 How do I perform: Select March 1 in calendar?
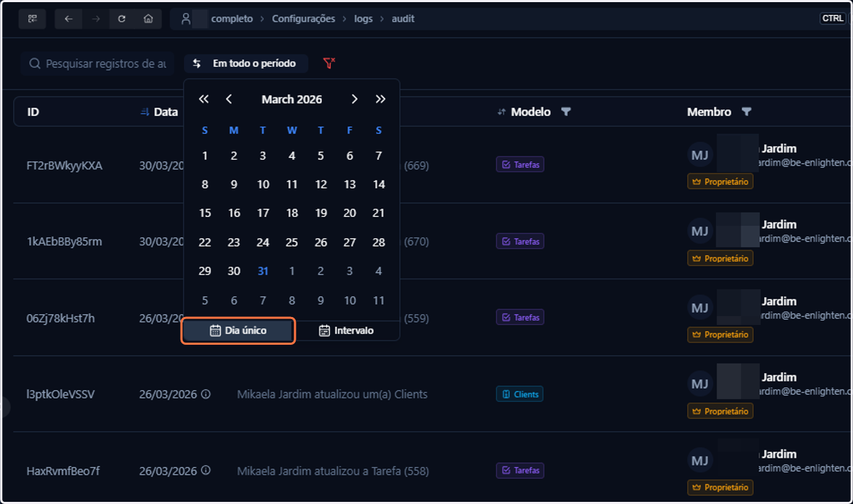[x=205, y=156]
